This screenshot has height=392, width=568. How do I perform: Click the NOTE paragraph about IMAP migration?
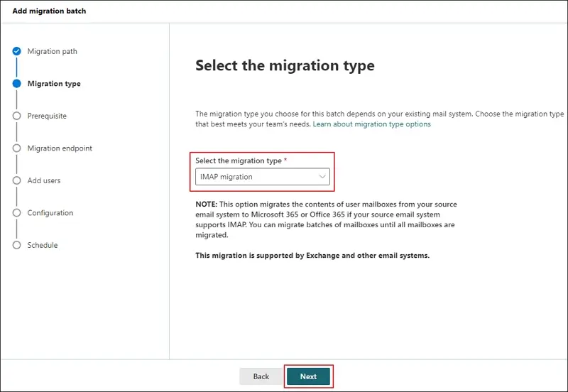point(326,219)
